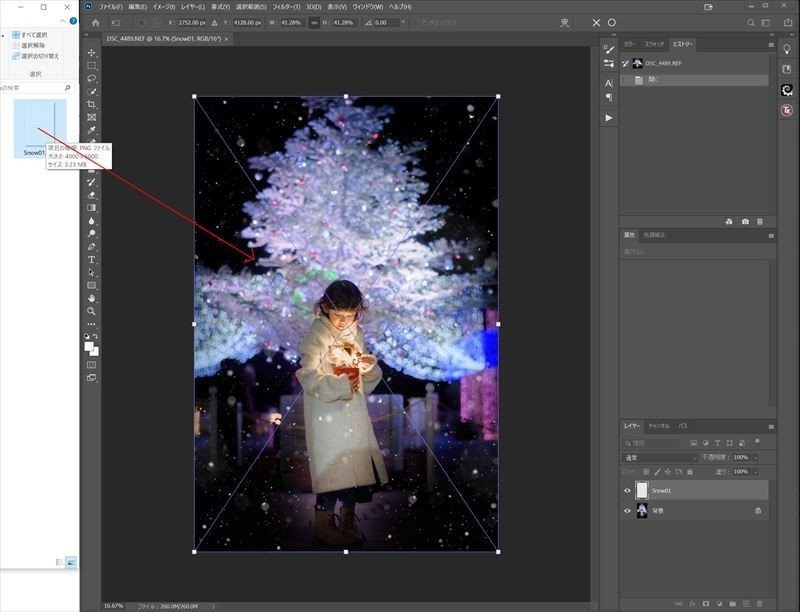Open the TK plugin panel icon
The width and height of the screenshot is (800, 612).
tap(787, 110)
